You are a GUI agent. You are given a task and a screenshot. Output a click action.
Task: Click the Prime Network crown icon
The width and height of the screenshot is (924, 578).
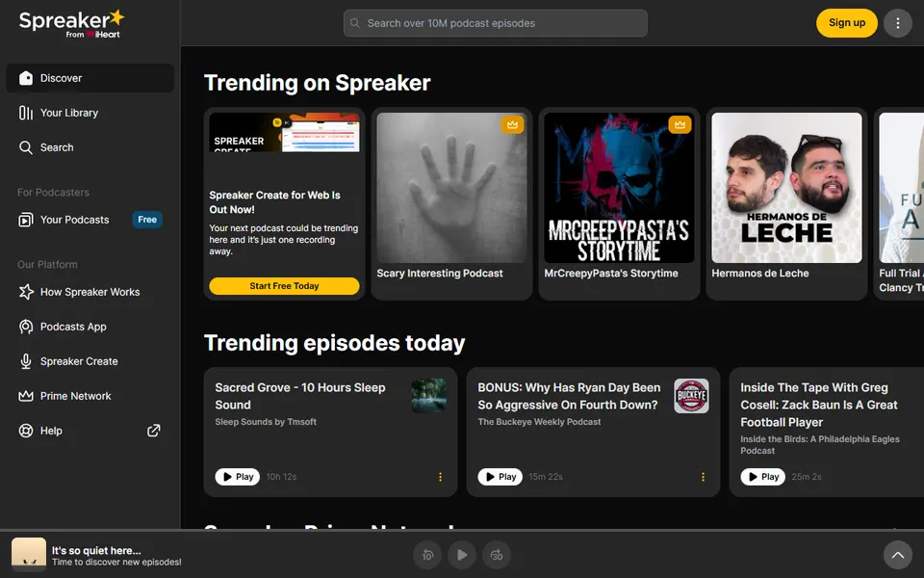pos(26,396)
